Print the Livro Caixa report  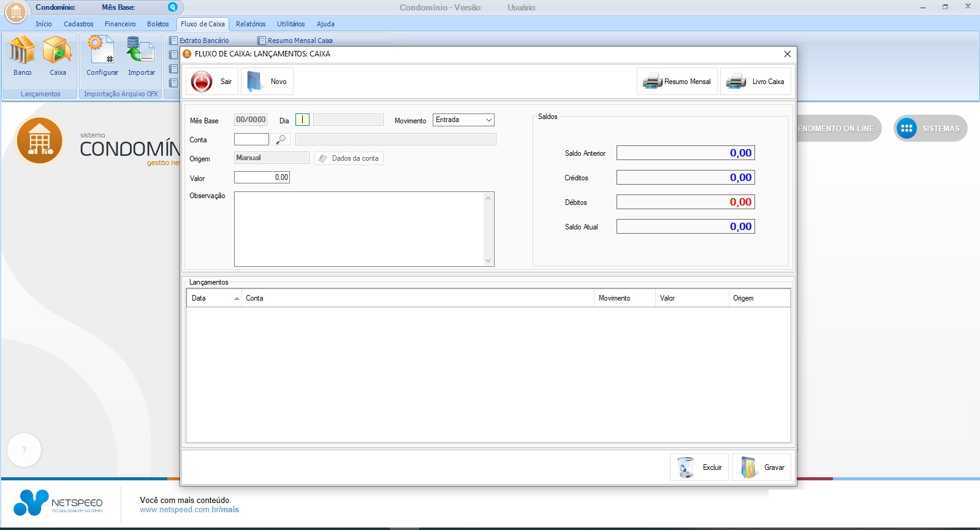pyautogui.click(x=756, y=82)
